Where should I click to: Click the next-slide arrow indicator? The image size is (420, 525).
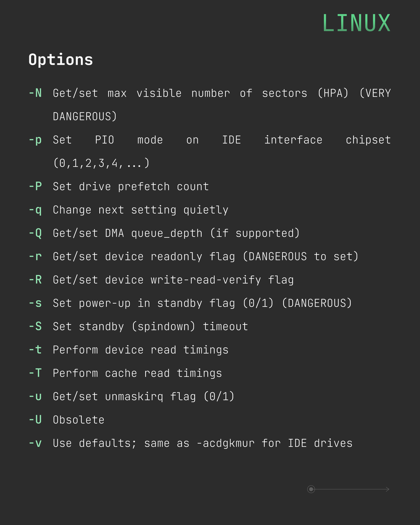(x=349, y=489)
